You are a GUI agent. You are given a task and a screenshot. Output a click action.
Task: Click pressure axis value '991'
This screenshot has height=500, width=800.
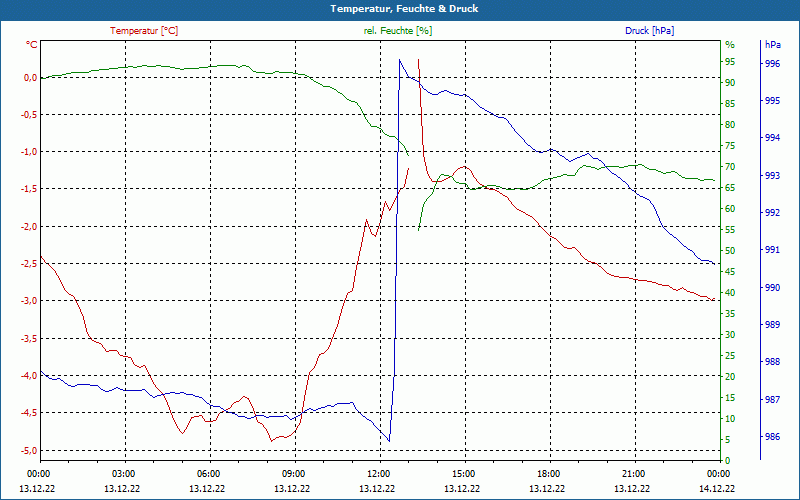pyautogui.click(x=772, y=250)
